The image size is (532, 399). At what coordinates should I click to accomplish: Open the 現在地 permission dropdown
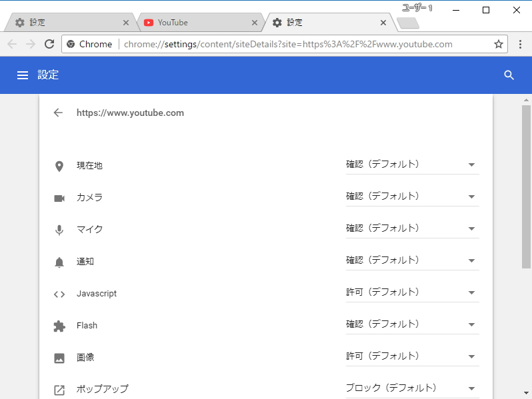coord(412,165)
